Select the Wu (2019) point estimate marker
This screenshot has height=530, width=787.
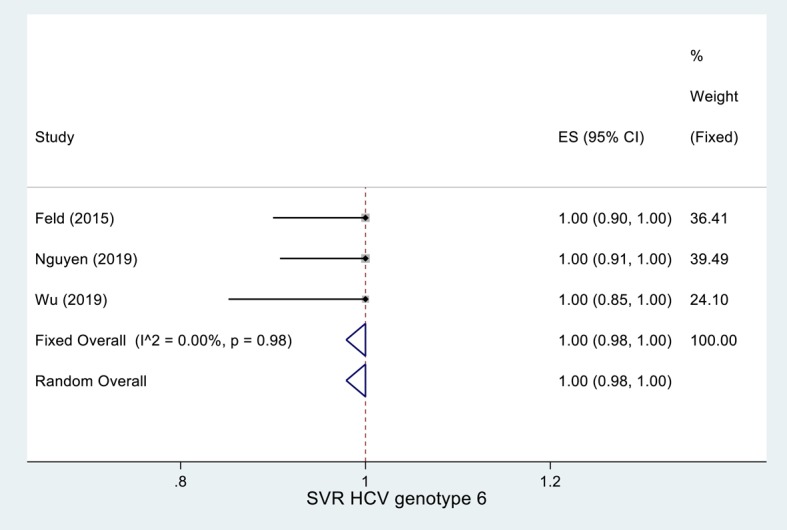365,299
